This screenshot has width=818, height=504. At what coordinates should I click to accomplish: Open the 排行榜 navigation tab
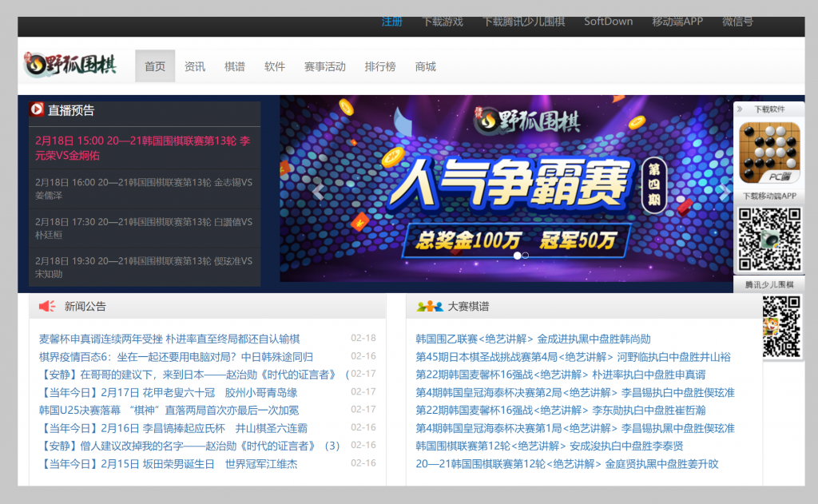[379, 66]
